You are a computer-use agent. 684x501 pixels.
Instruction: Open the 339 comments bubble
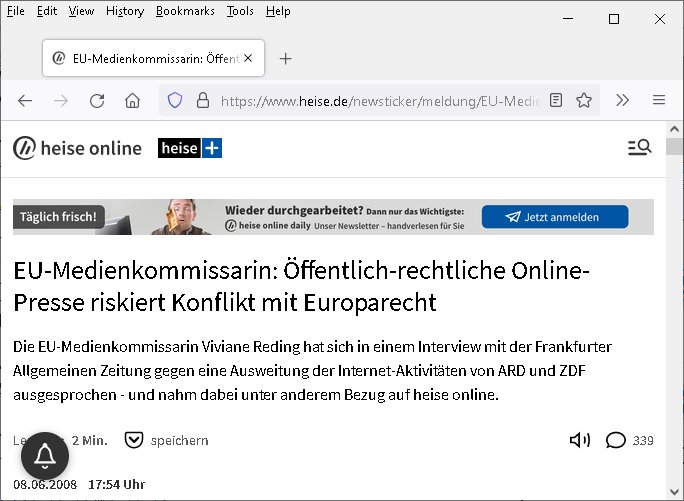(629, 440)
